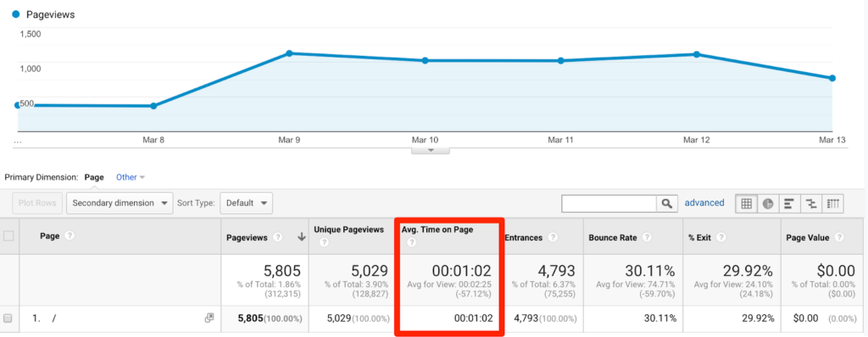Toggle the select-all checkbox in table header
Image resolution: width=868 pixels, height=337 pixels.
click(8, 235)
